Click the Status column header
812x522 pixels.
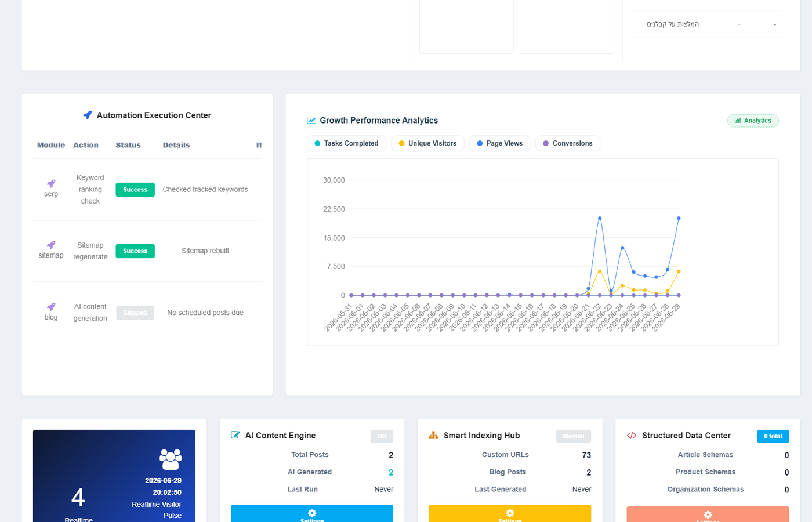point(128,145)
